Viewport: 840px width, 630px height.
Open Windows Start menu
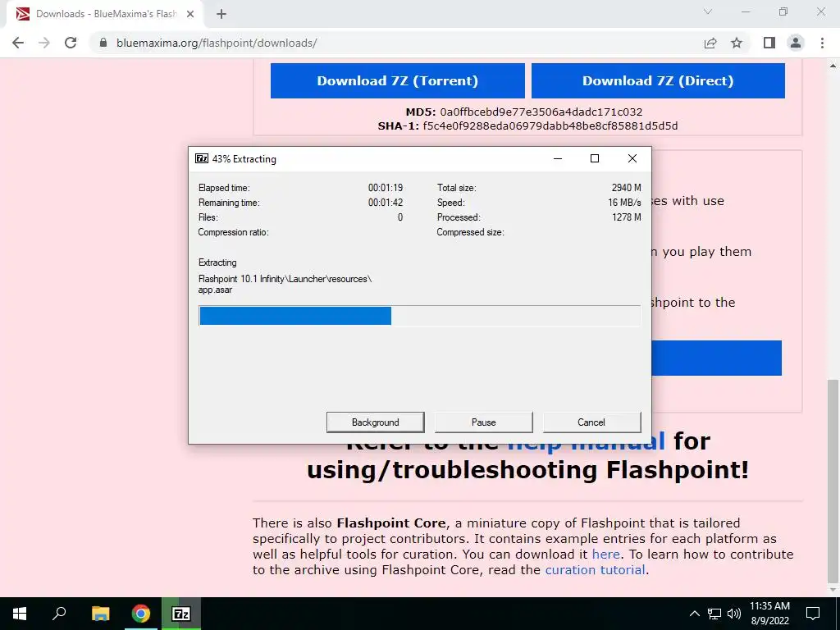tap(20, 614)
